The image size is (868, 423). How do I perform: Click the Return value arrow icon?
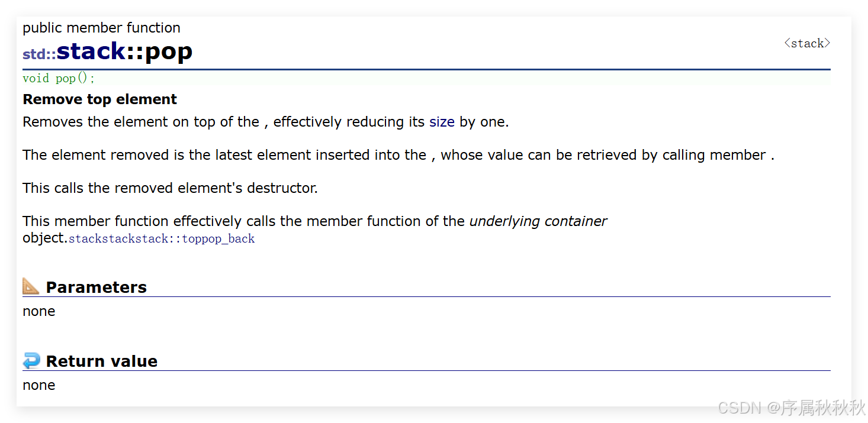(x=31, y=360)
